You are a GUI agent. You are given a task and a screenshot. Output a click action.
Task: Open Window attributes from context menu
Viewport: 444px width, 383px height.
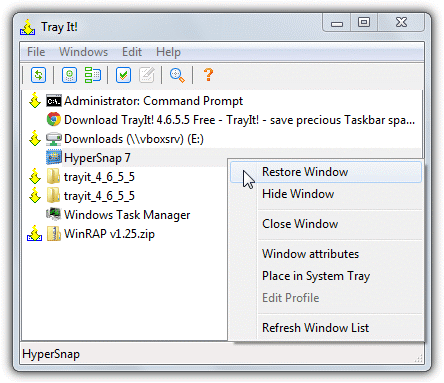(x=326, y=254)
